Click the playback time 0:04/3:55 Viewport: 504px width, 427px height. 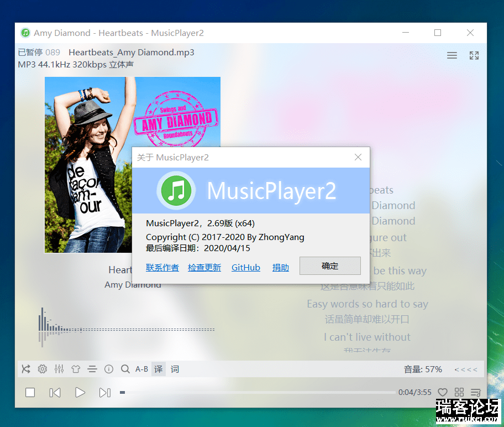point(415,392)
